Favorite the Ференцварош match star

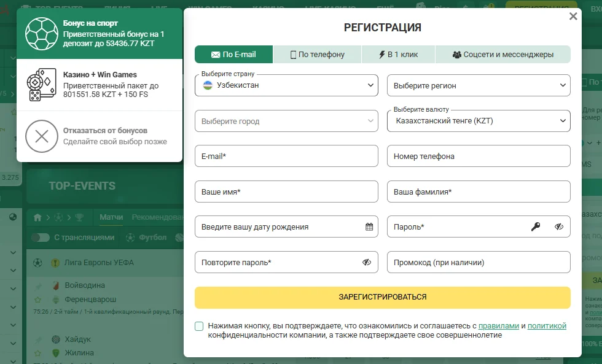[37, 300]
